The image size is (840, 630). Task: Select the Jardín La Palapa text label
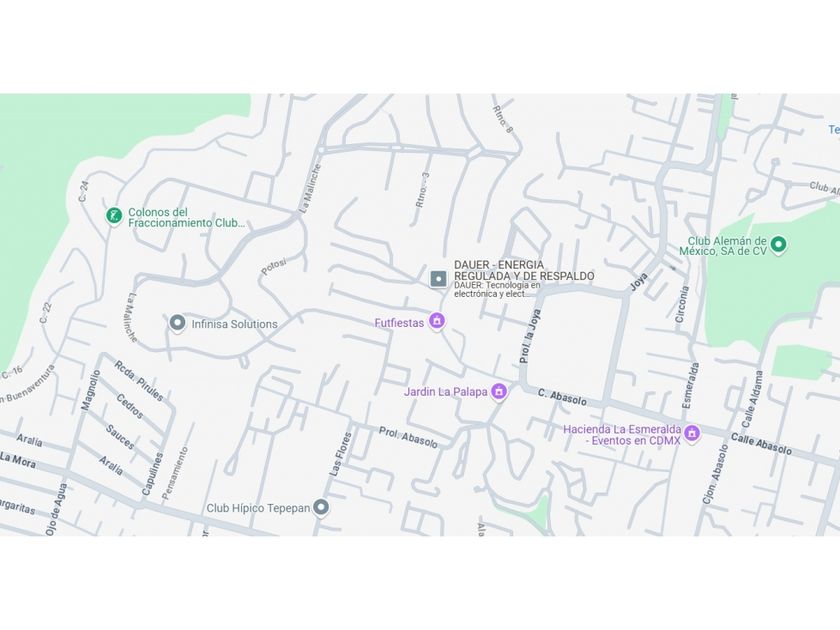446,392
